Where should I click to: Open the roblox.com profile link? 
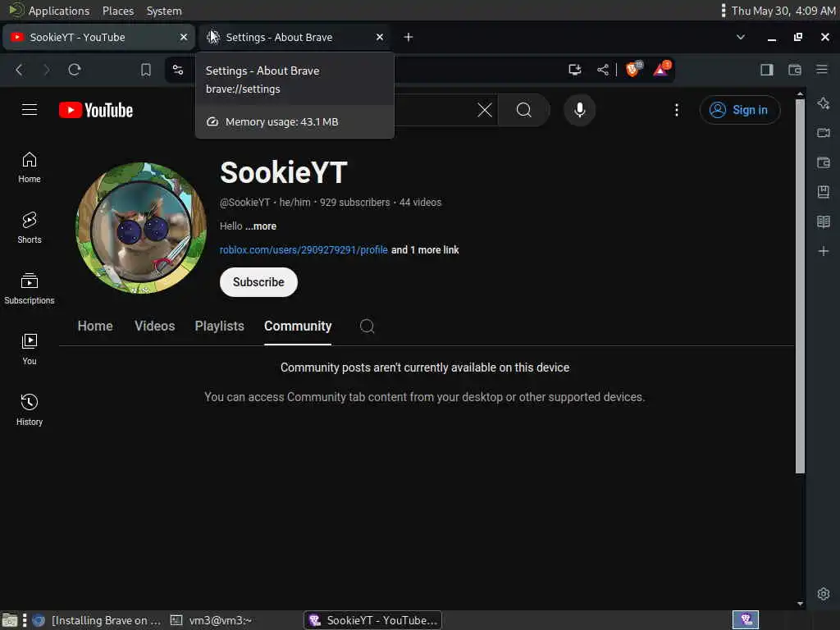point(304,249)
